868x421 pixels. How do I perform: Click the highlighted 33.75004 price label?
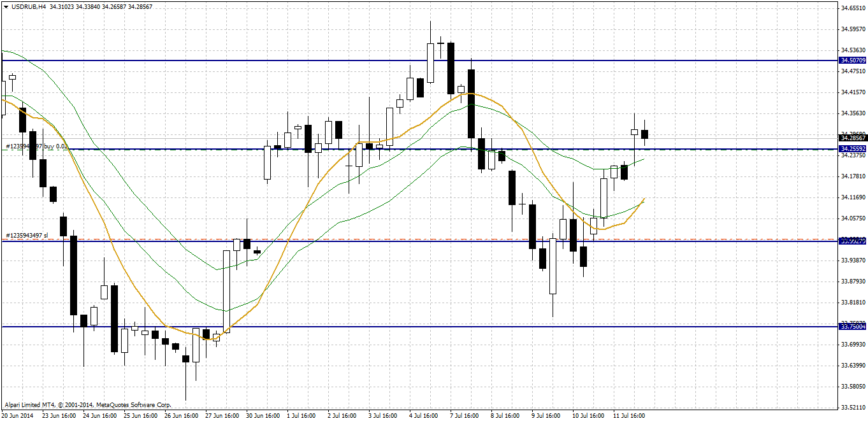click(853, 327)
